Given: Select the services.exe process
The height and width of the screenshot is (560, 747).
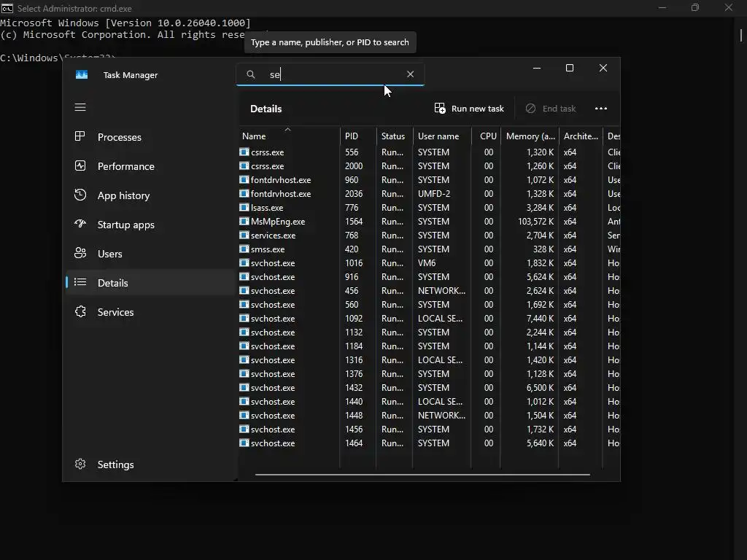Looking at the screenshot, I should click(x=429, y=236).
